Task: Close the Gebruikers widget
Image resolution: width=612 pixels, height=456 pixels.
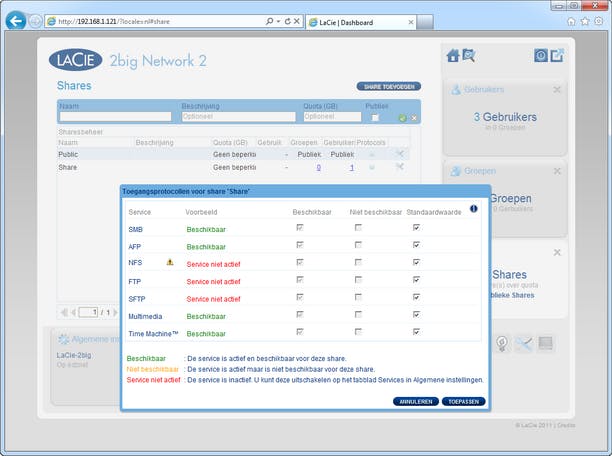Action: (557, 90)
